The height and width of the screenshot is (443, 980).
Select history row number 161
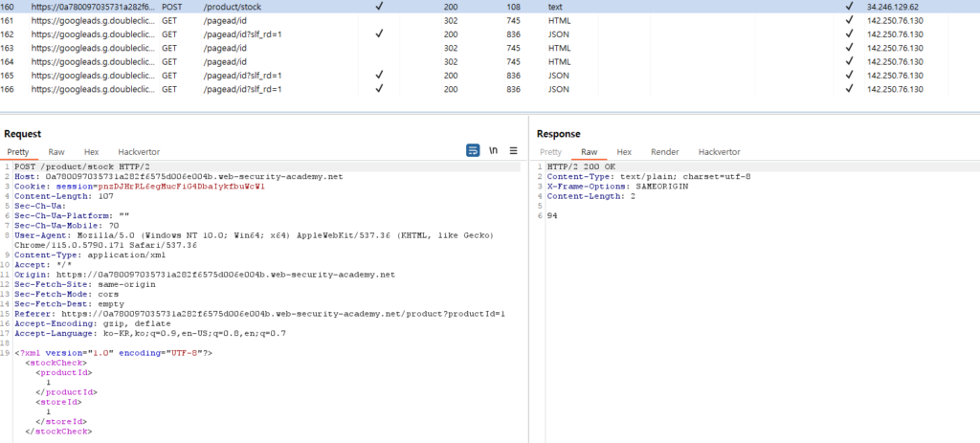coord(490,21)
